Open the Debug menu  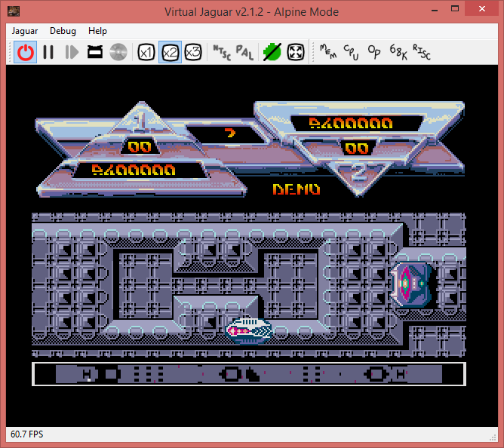click(x=63, y=31)
